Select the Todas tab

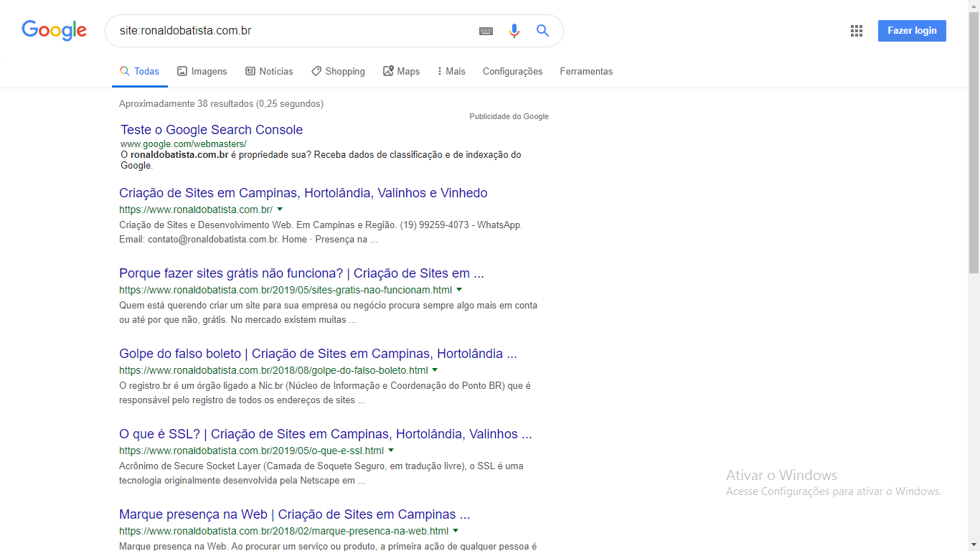point(139,72)
